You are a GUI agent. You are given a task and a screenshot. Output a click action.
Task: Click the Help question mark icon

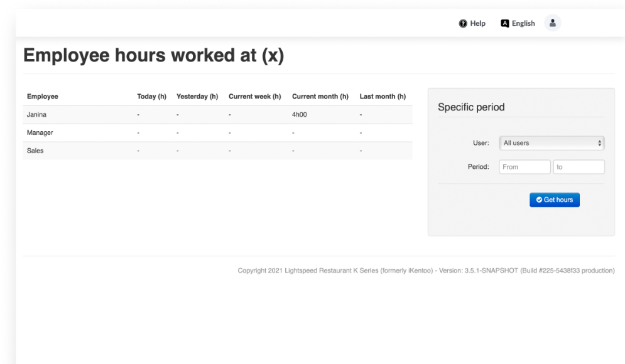[x=463, y=24]
